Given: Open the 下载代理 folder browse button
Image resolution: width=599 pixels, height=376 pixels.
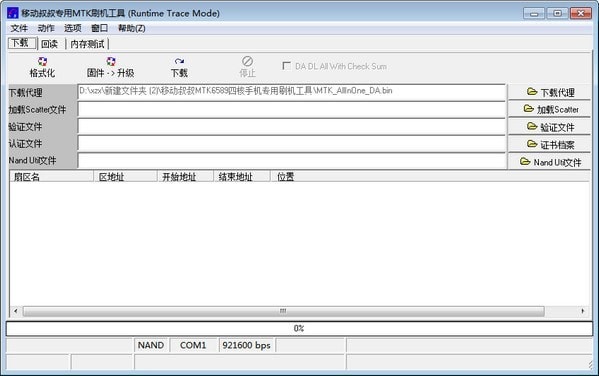Looking at the screenshot, I should click(549, 92).
